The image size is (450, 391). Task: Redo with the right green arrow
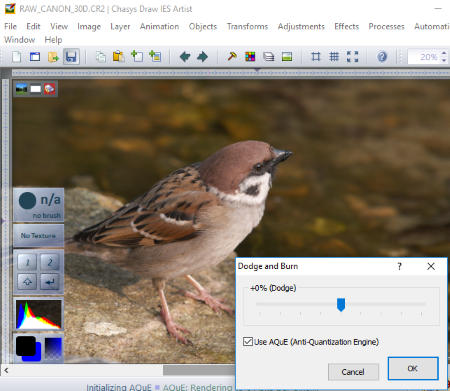tap(202, 57)
